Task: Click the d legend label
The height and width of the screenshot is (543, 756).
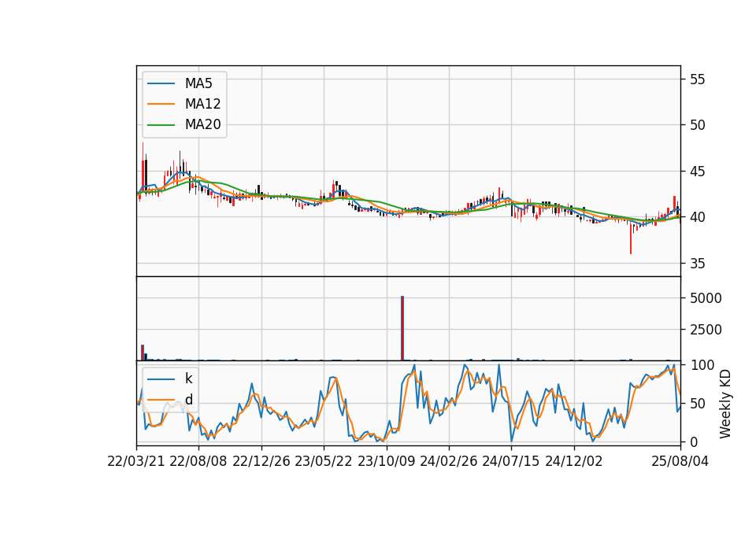Action: (188, 400)
